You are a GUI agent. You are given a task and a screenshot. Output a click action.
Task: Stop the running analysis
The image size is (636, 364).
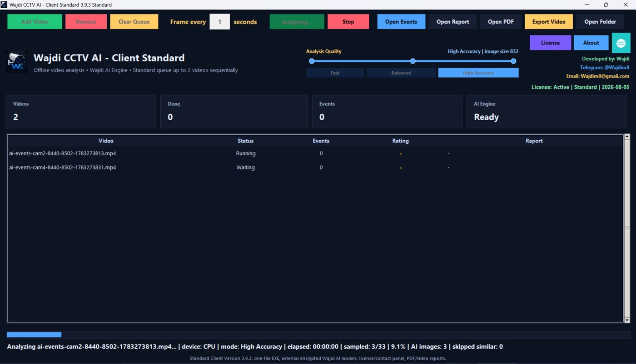pyautogui.click(x=348, y=22)
